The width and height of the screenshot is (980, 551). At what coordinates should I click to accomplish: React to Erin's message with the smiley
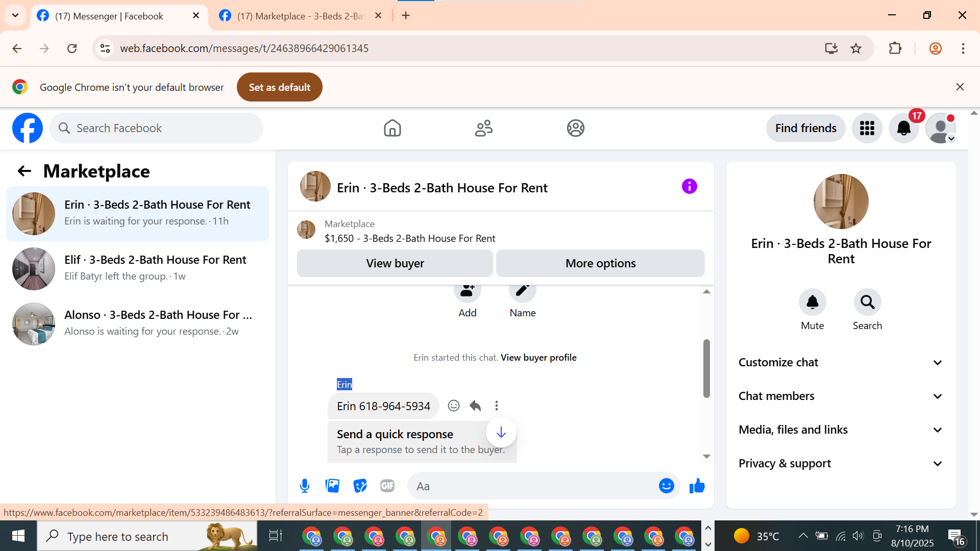pos(453,406)
